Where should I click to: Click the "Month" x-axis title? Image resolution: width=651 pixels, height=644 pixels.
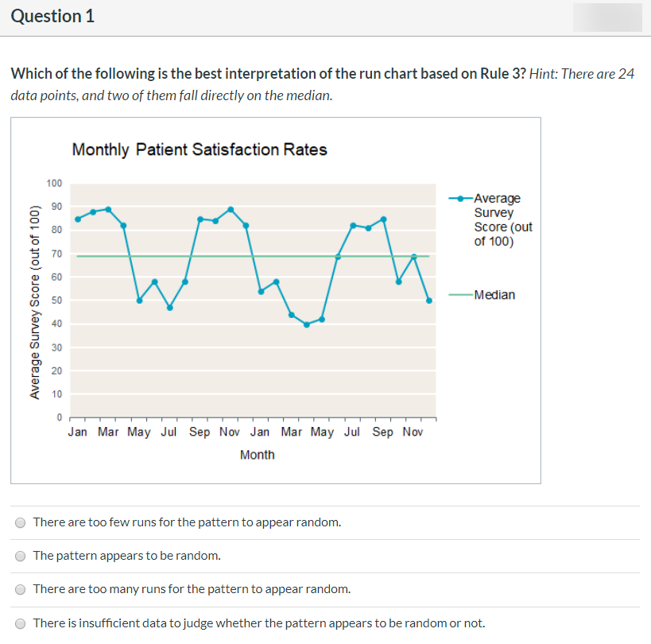pos(257,455)
